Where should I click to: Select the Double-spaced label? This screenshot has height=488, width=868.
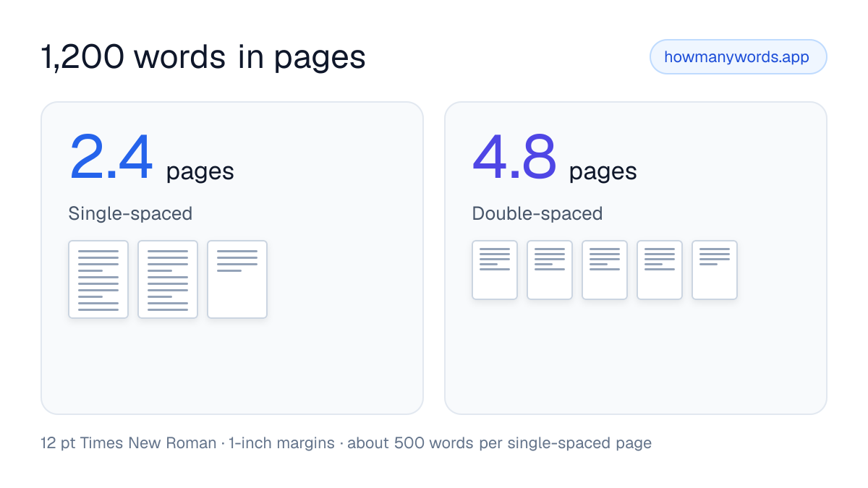point(537,214)
